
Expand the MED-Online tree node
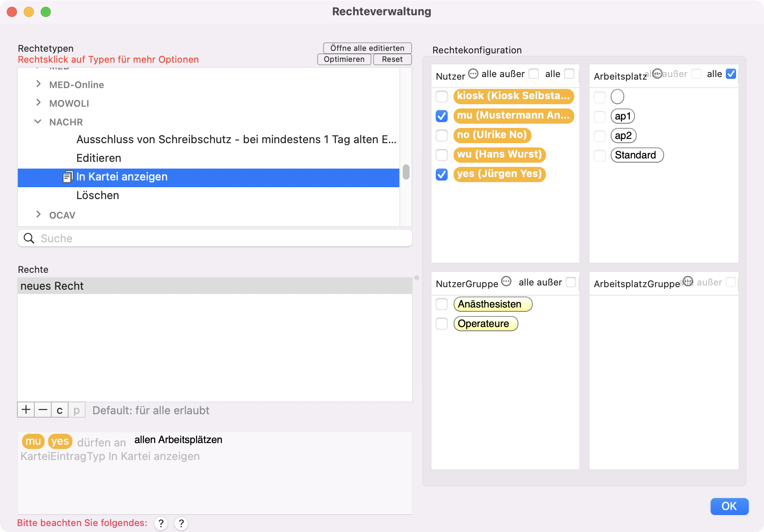[39, 84]
